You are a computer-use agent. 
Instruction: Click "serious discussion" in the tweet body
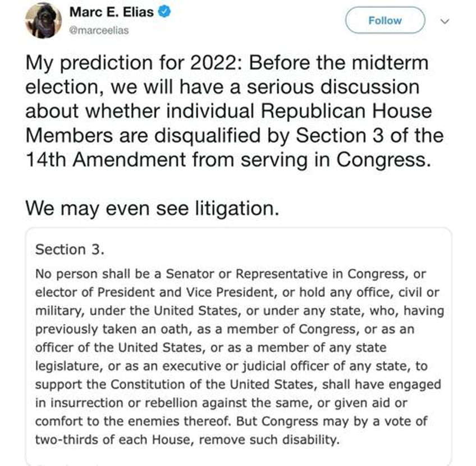(x=333, y=87)
